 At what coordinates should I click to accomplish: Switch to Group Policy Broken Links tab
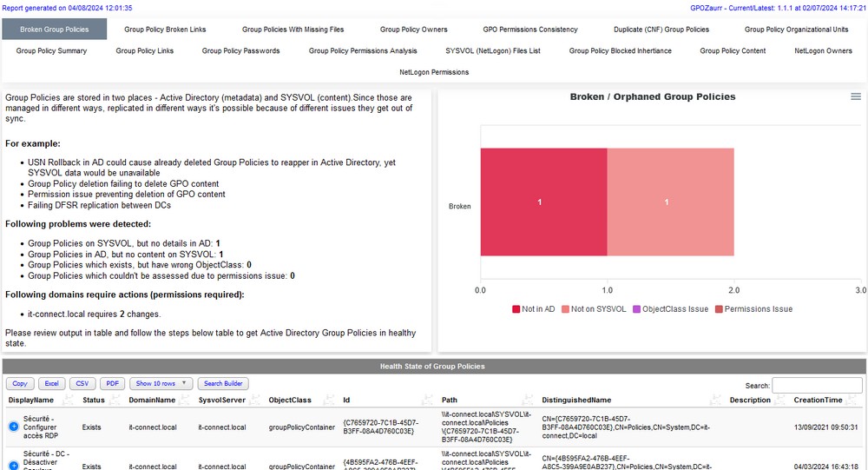(x=165, y=29)
